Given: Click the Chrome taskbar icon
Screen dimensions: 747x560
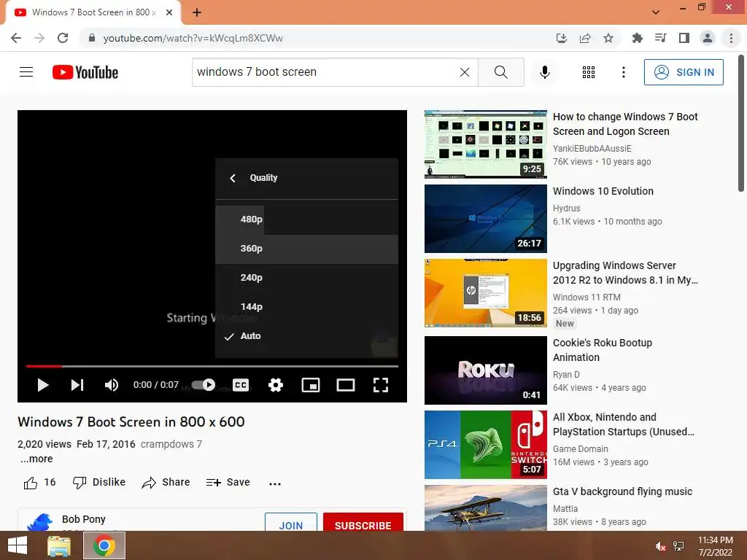Looking at the screenshot, I should (104, 545).
